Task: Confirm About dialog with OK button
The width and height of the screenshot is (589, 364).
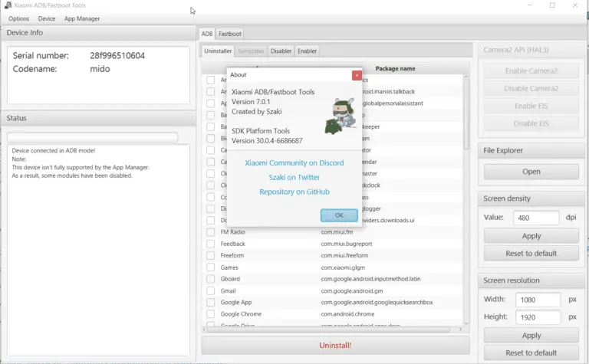Action: click(x=339, y=215)
